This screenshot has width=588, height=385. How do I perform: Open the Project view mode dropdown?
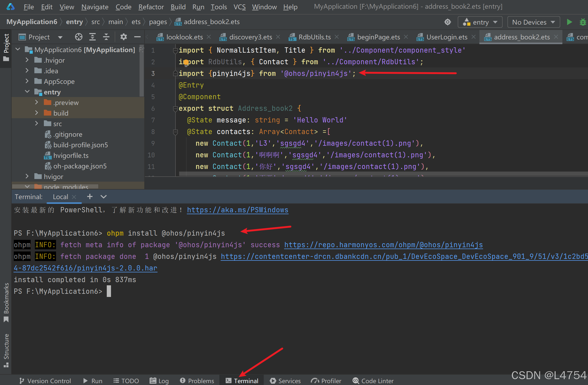point(60,37)
